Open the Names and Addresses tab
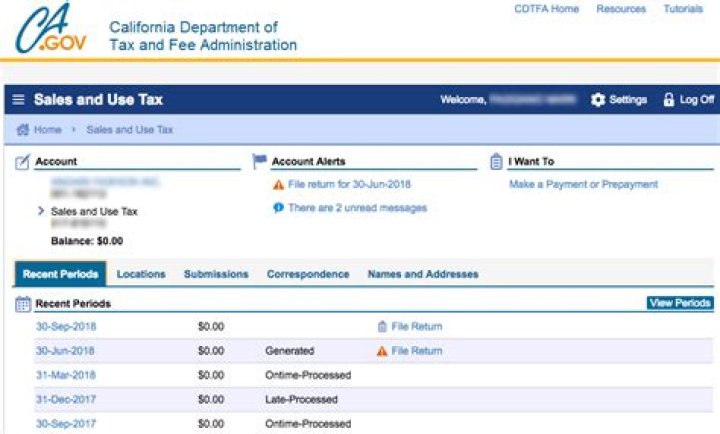This screenshot has height=434, width=720. click(423, 274)
